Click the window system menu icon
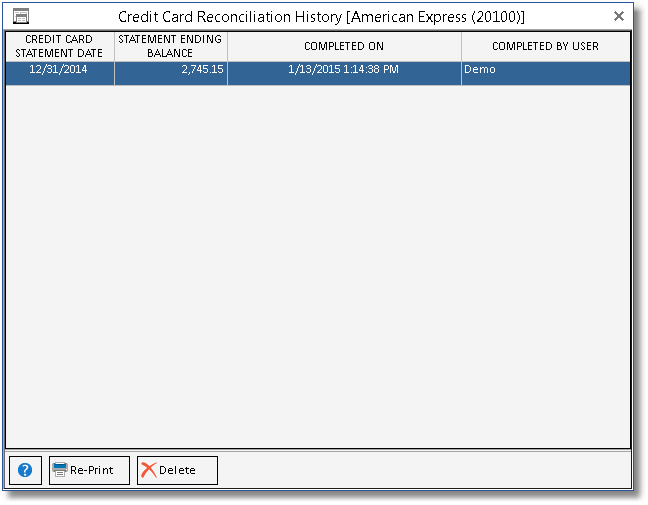The width and height of the screenshot is (648, 505). point(21,17)
